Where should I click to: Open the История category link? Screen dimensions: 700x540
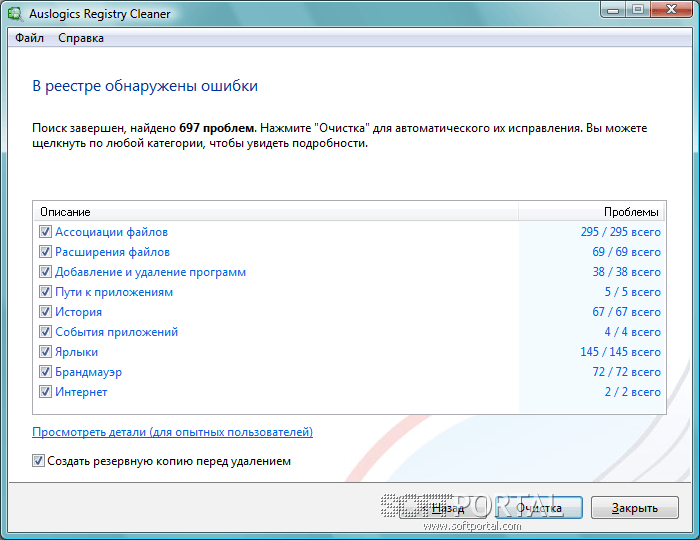(x=78, y=312)
